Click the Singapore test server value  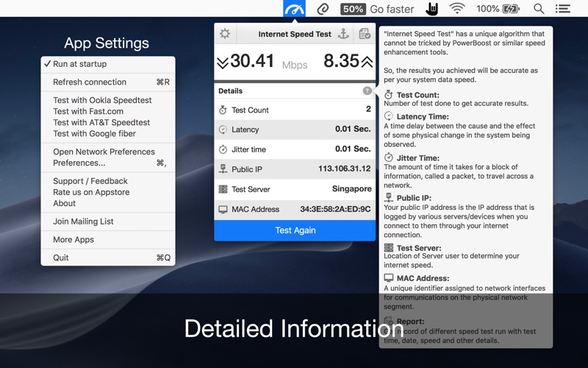352,189
